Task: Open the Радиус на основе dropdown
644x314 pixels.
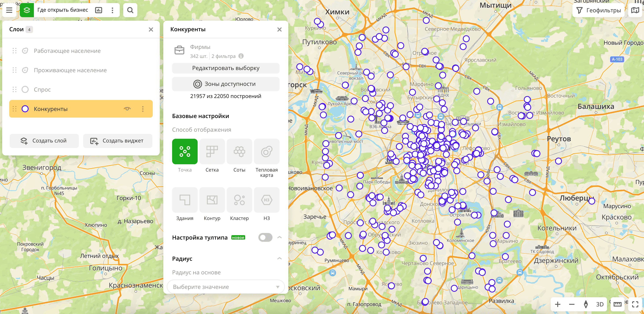Action: [226, 287]
